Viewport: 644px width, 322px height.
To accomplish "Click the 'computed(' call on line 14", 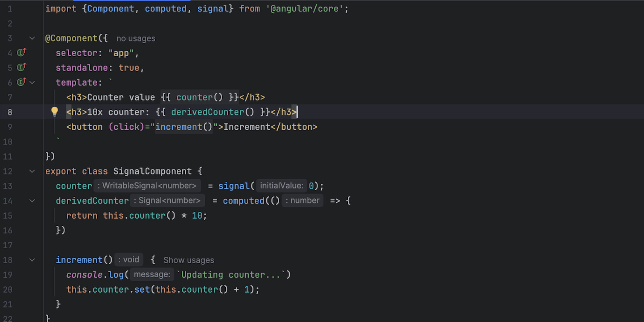I will pos(246,201).
